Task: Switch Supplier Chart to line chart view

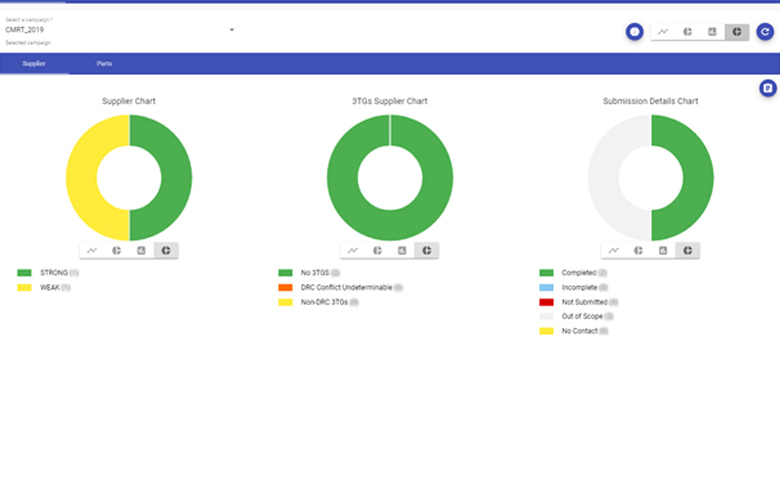Action: pos(92,250)
